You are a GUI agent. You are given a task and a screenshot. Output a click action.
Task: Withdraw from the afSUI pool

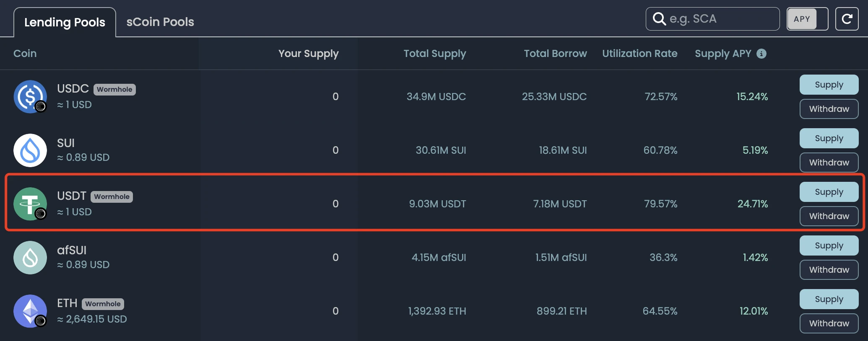point(829,270)
